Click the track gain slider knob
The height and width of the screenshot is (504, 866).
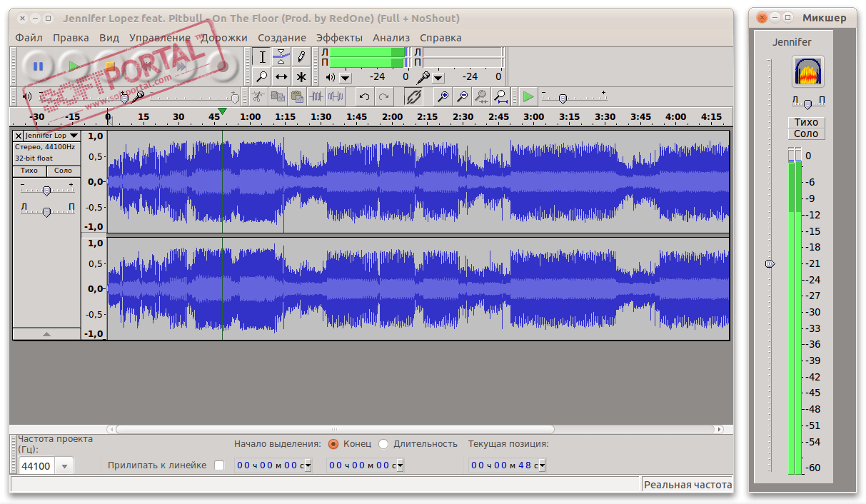click(46, 191)
